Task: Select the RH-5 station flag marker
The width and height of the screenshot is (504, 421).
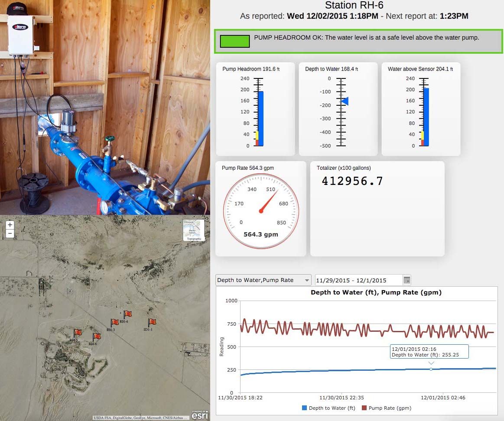Action: pyautogui.click(x=78, y=333)
